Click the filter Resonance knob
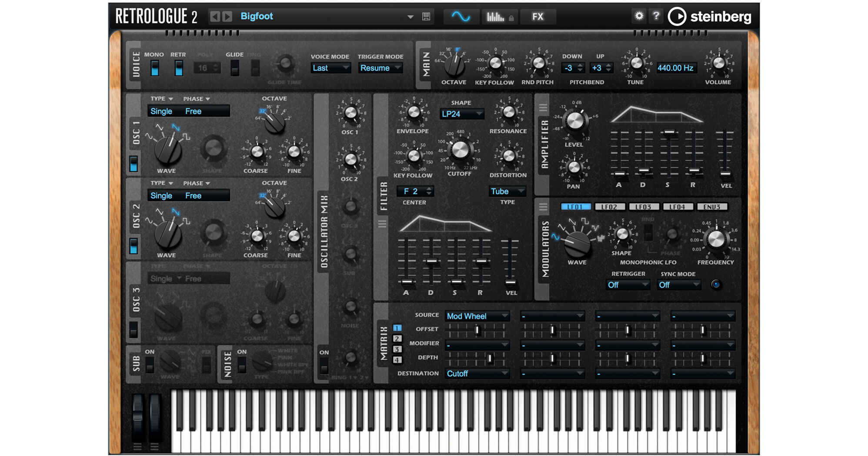Viewport: 868px width, 456px height. click(x=509, y=112)
